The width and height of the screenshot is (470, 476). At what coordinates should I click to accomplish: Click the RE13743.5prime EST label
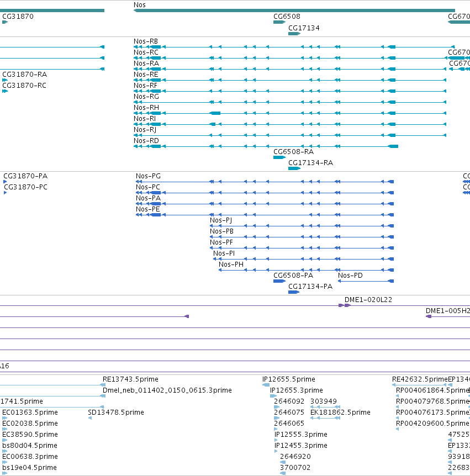[130, 379]
